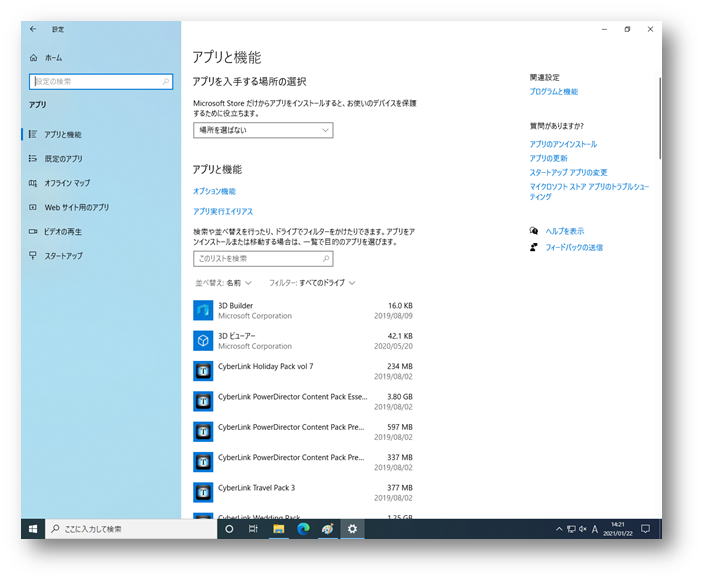Click the help chat bubble icon

tap(534, 231)
